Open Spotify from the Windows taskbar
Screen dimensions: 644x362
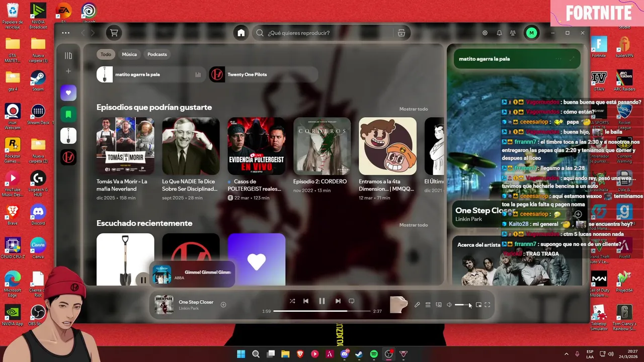pyautogui.click(x=374, y=354)
